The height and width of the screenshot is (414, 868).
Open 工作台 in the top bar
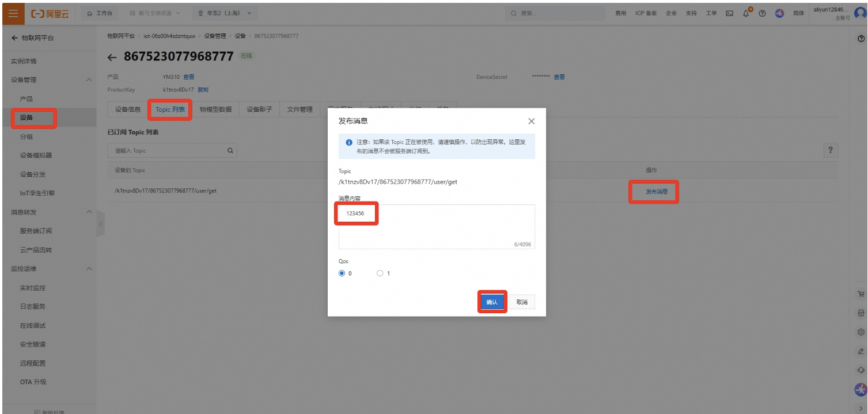(100, 13)
